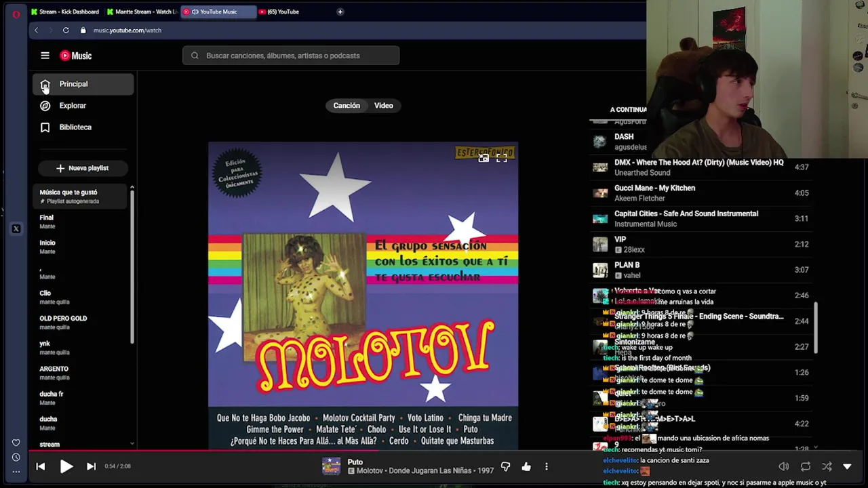Open the volume control
This screenshot has height=488, width=868.
coord(784,466)
